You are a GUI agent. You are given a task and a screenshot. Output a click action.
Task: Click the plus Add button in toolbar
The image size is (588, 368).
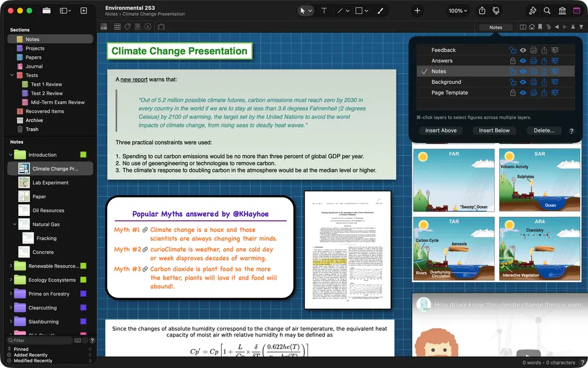(417, 10)
